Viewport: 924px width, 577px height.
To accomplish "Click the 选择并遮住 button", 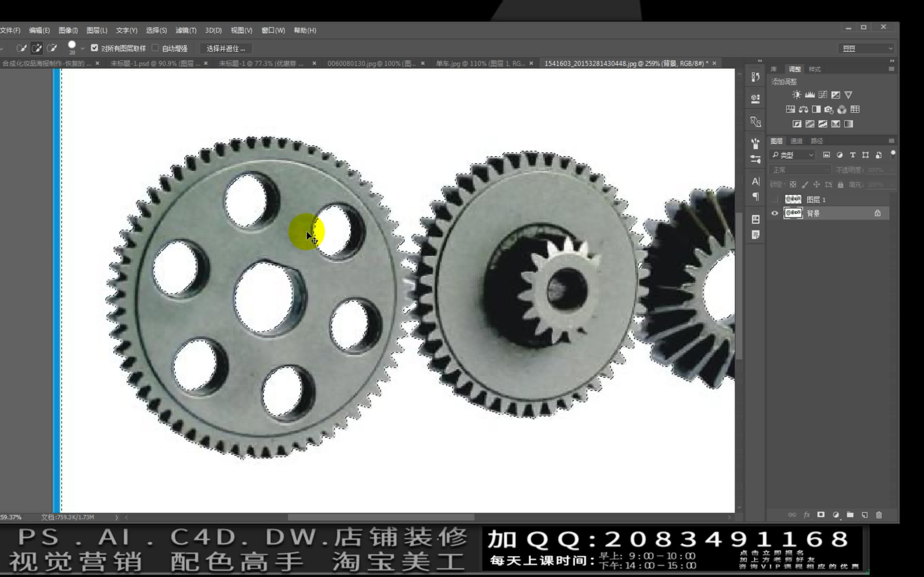I will coord(225,48).
